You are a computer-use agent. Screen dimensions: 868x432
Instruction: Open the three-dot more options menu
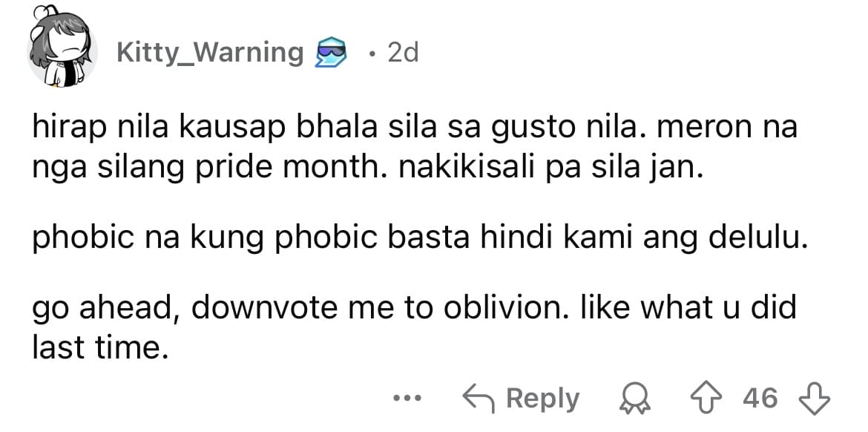pos(407,398)
